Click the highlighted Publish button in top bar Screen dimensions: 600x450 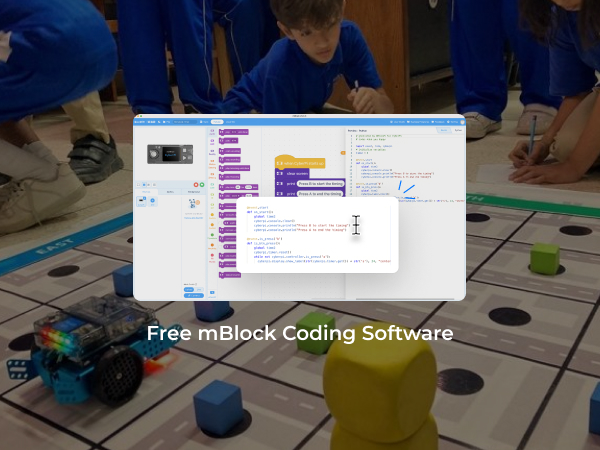217,122
